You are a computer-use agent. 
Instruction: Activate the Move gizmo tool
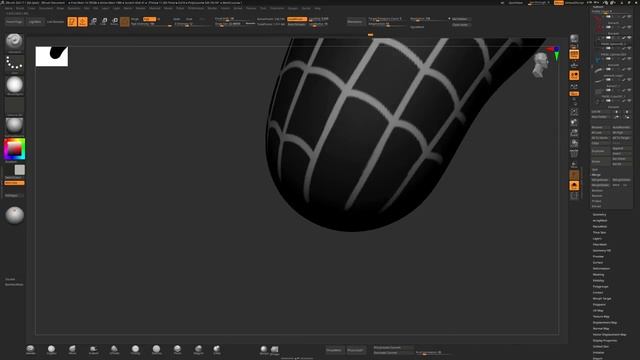[x=93, y=22]
